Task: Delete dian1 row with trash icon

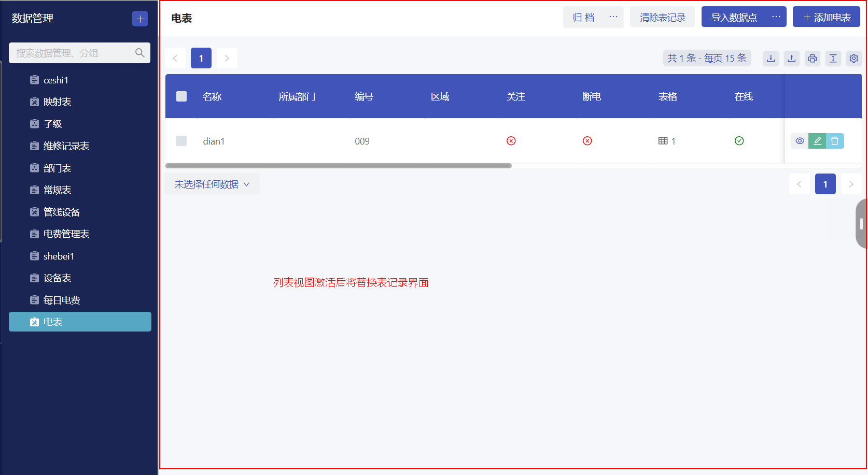Action: [x=835, y=141]
